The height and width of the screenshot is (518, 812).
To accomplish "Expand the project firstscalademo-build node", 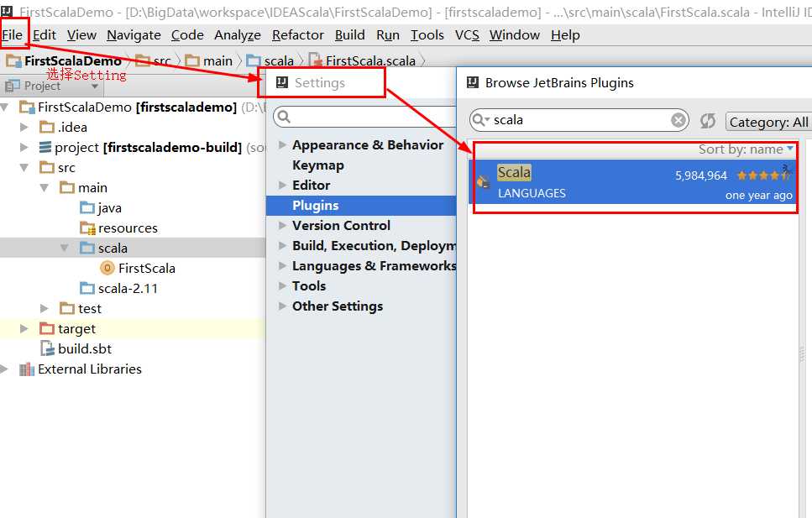I will coord(24,147).
